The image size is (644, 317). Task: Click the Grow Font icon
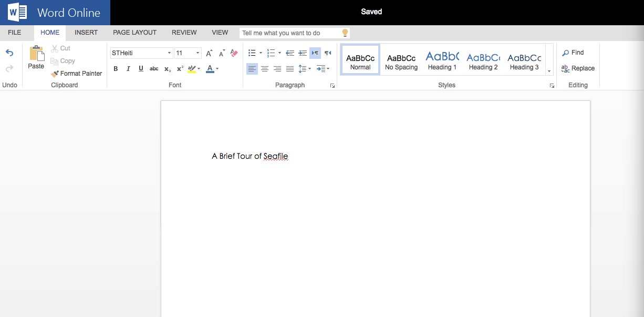pyautogui.click(x=209, y=53)
